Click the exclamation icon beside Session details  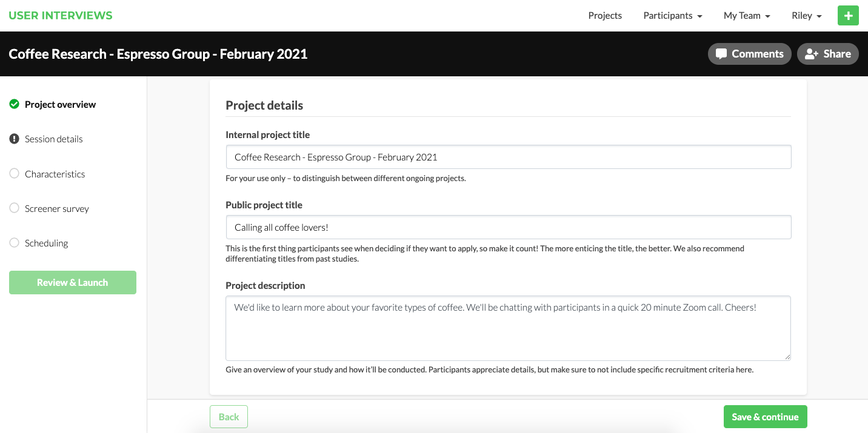pyautogui.click(x=15, y=139)
